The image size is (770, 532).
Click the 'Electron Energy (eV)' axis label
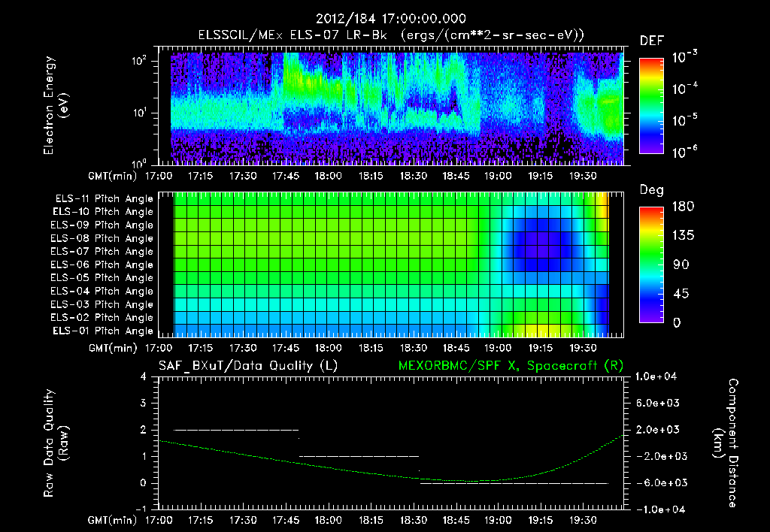click(x=56, y=105)
